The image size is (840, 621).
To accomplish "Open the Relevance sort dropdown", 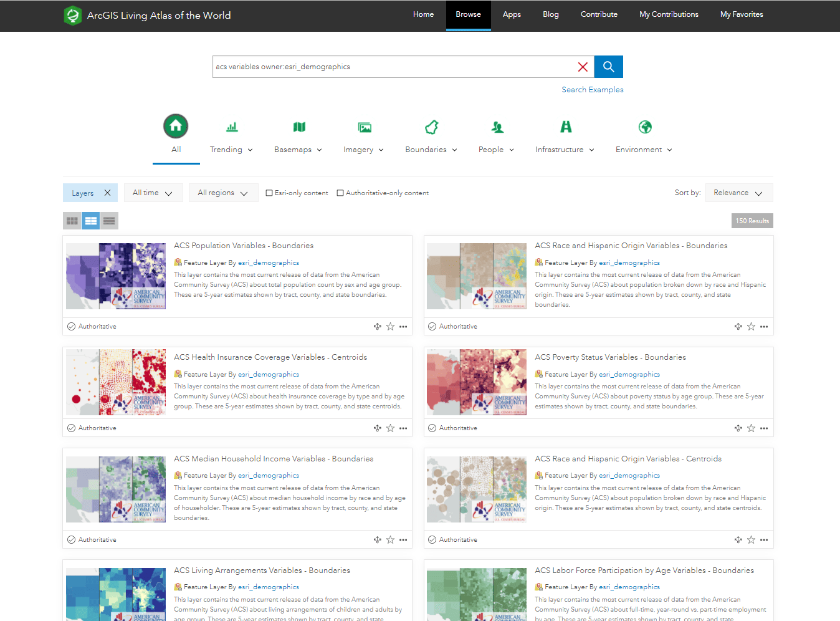I will pyautogui.click(x=739, y=193).
